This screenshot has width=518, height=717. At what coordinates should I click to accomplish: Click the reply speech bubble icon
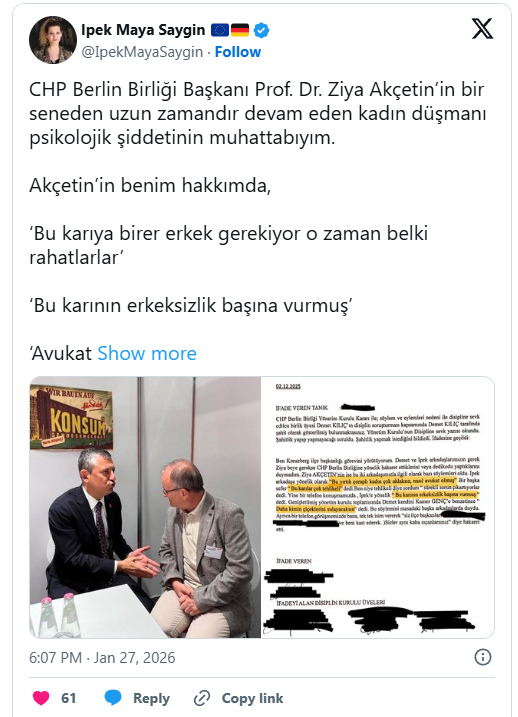113,698
